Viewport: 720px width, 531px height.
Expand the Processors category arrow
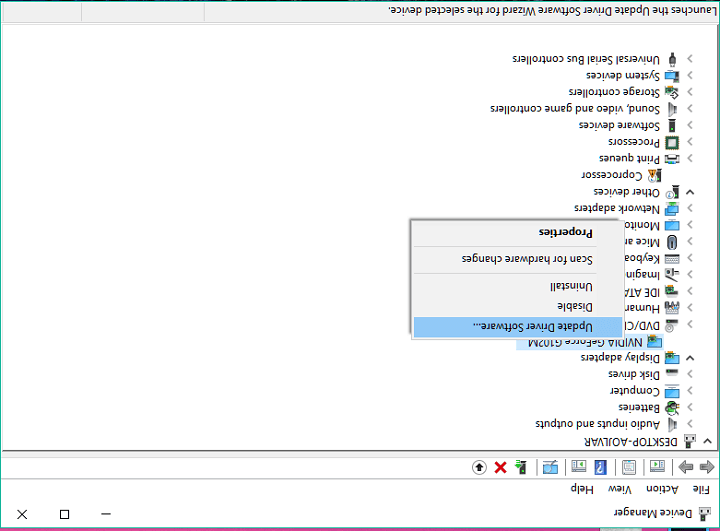690,142
